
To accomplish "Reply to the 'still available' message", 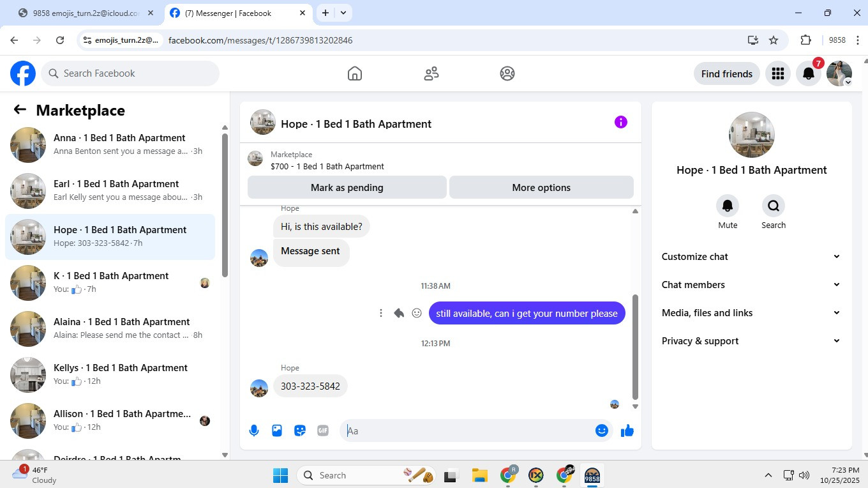I will click(399, 313).
